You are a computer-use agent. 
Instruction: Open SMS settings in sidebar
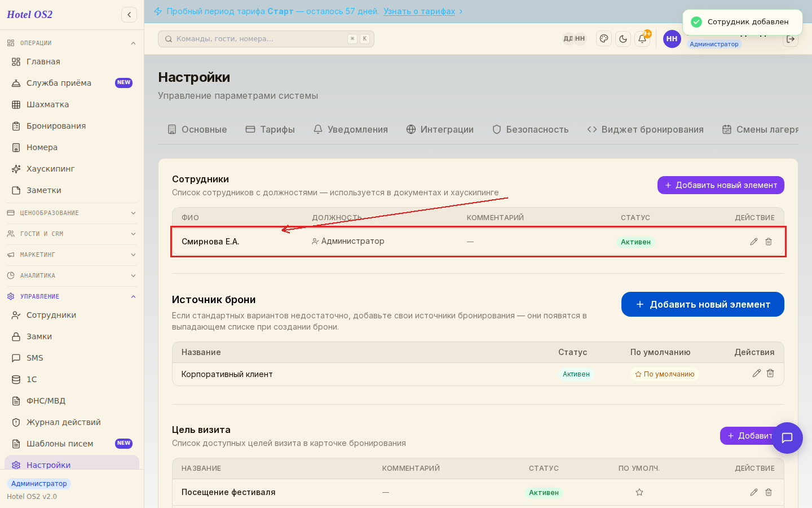point(72,358)
